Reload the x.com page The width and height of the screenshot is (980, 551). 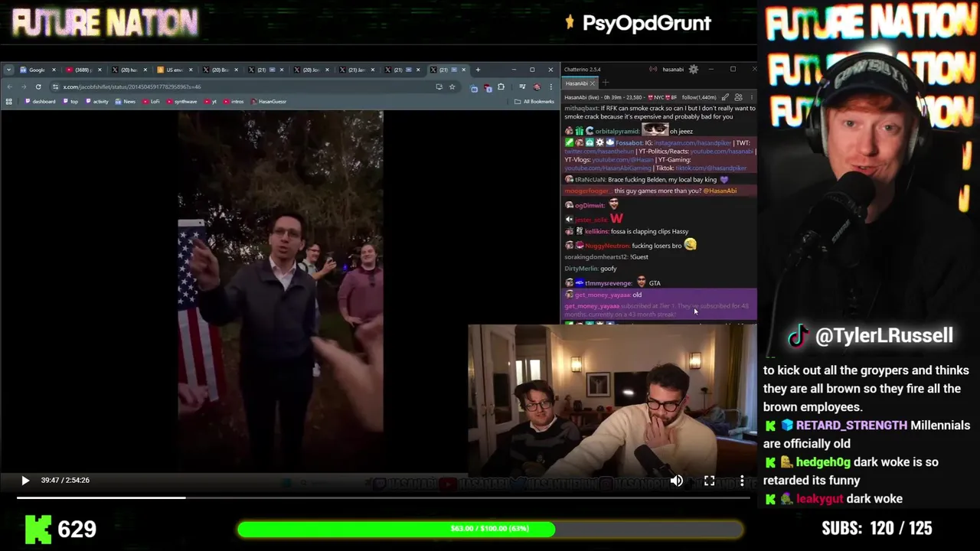[x=38, y=86]
